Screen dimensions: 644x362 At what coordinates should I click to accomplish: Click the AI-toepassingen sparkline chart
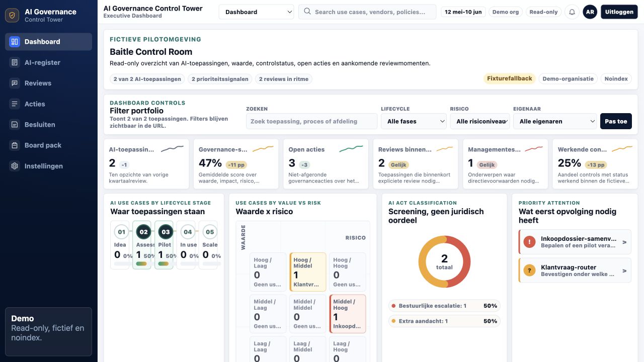pyautogui.click(x=172, y=149)
